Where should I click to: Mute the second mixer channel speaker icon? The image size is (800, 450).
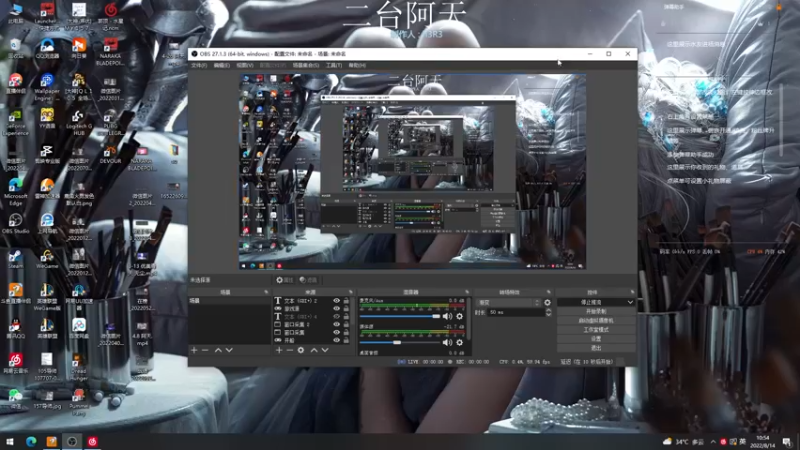(x=447, y=342)
